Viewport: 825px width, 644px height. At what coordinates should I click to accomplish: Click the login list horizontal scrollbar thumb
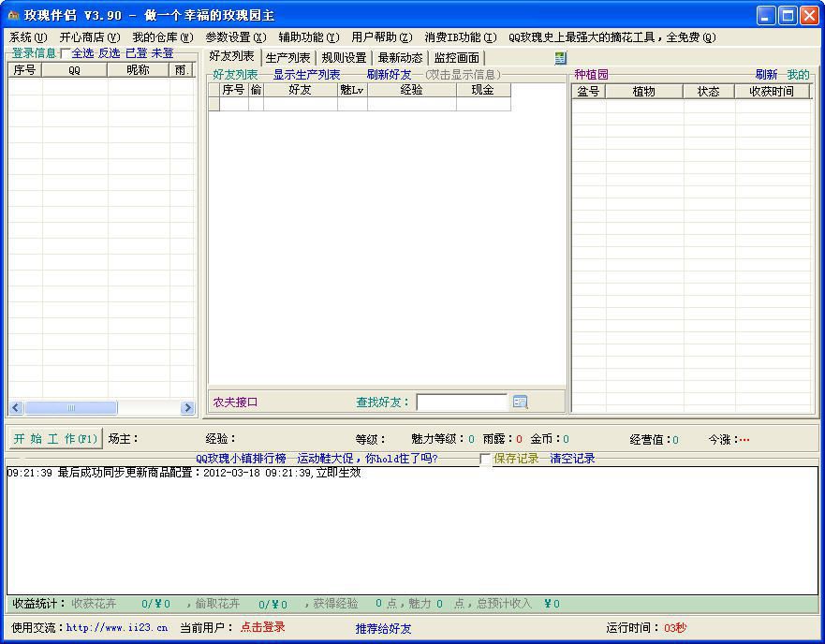(x=71, y=408)
